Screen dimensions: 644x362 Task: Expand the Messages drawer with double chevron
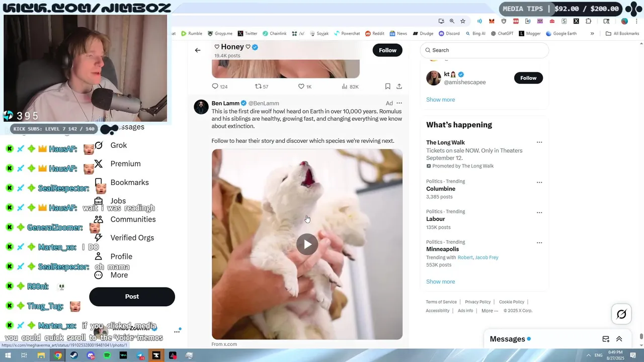619,339
